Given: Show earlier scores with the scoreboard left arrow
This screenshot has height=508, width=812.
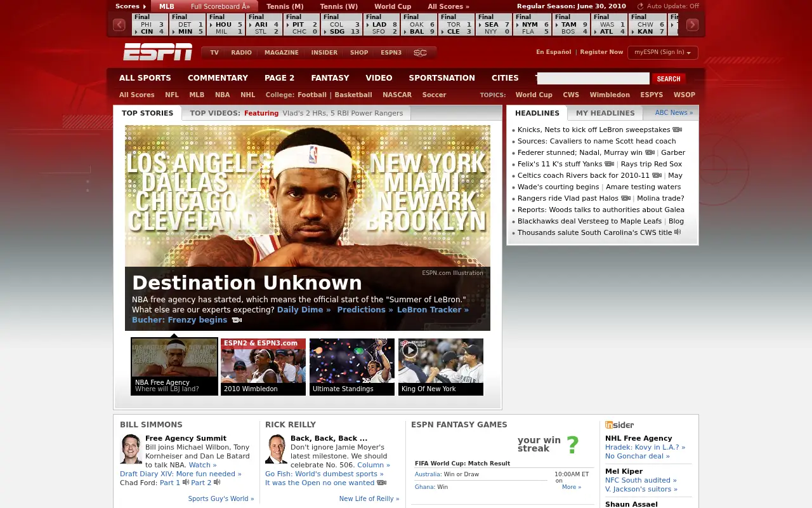Looking at the screenshot, I should [x=119, y=25].
